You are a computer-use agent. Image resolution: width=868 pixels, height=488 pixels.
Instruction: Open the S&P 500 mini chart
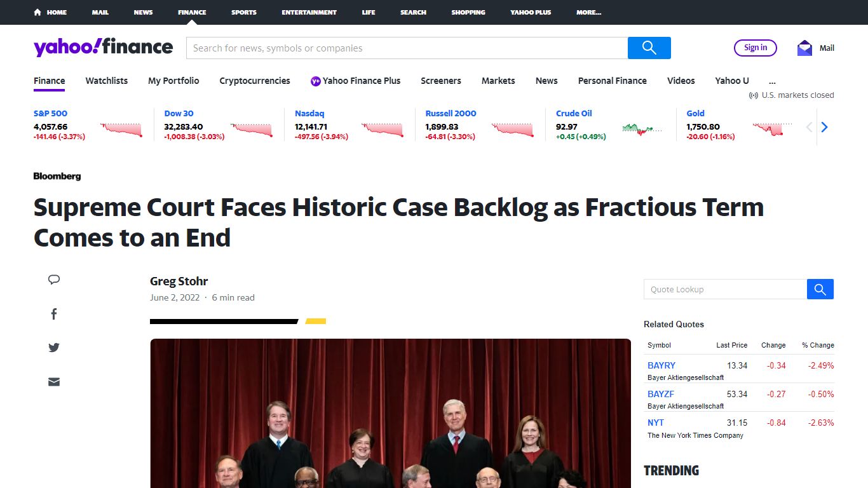(x=121, y=129)
